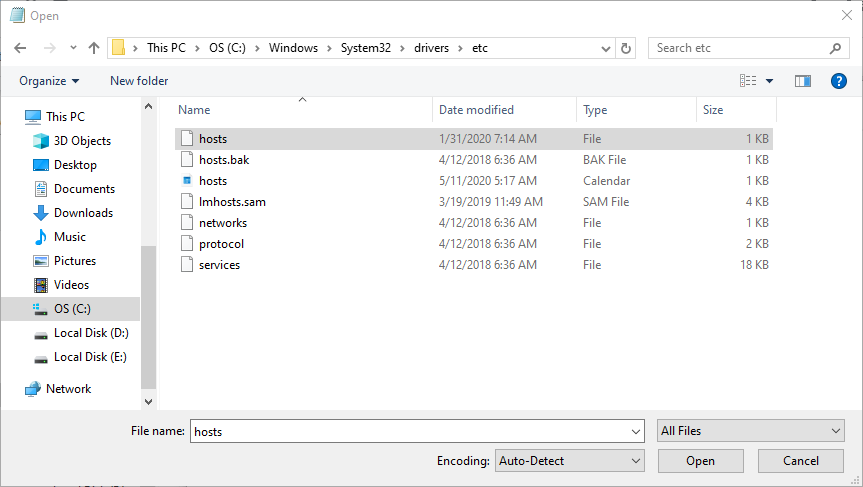Open the Help question mark icon

pos(839,81)
